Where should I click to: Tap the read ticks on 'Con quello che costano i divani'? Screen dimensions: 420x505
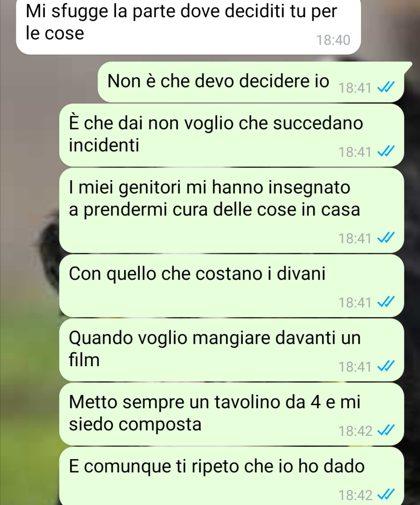[386, 302]
